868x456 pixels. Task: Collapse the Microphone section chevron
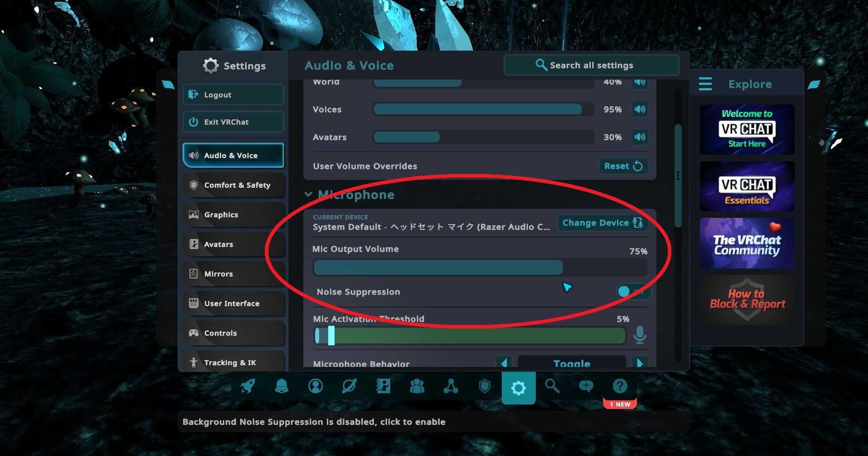pos(308,194)
